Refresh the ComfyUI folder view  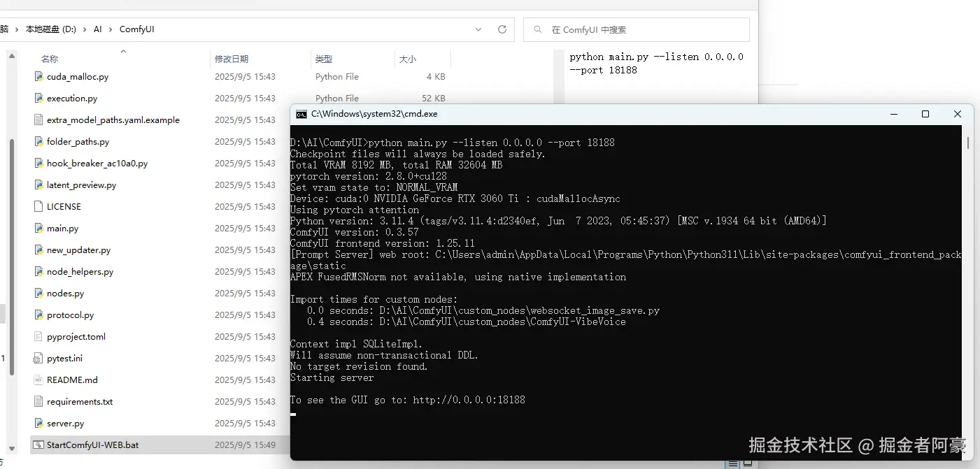tap(502, 29)
